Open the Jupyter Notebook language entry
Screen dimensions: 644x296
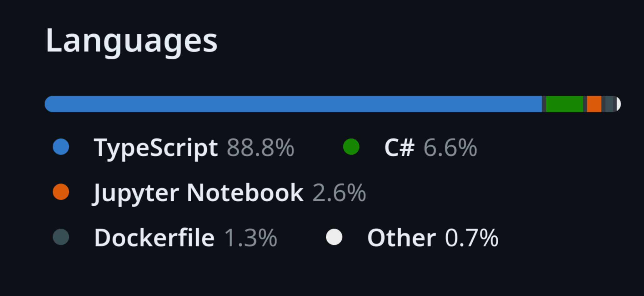coord(198,192)
